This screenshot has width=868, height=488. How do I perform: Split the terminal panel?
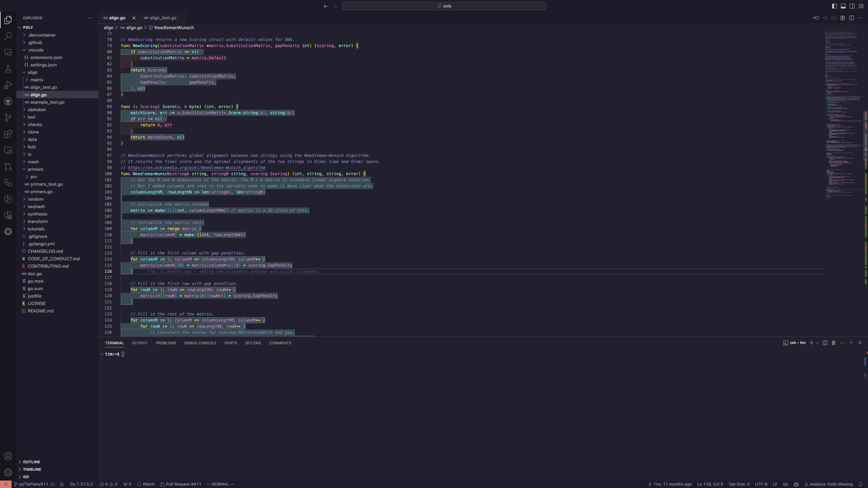(x=825, y=343)
